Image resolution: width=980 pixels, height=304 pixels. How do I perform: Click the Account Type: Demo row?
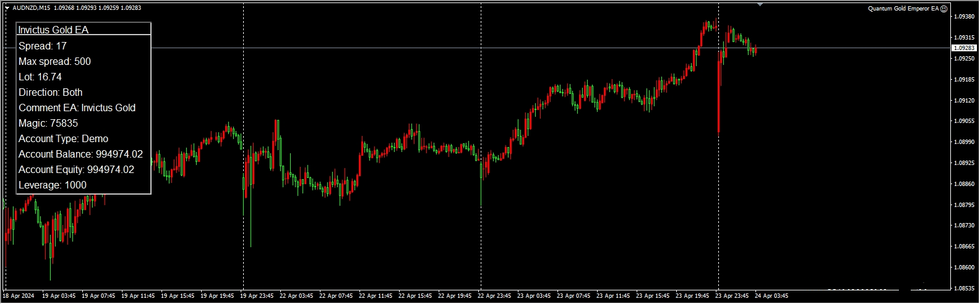63,139
